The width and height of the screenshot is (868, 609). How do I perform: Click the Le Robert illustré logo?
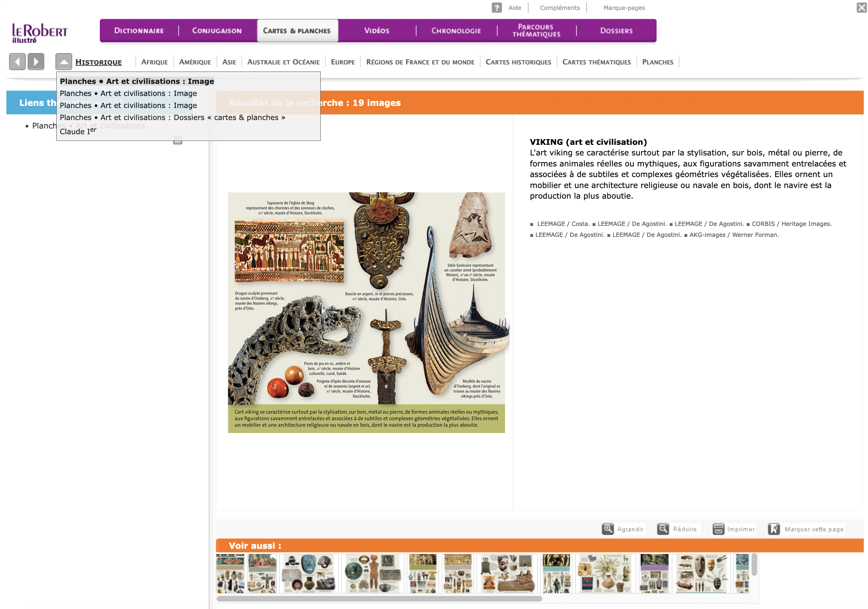click(x=39, y=33)
